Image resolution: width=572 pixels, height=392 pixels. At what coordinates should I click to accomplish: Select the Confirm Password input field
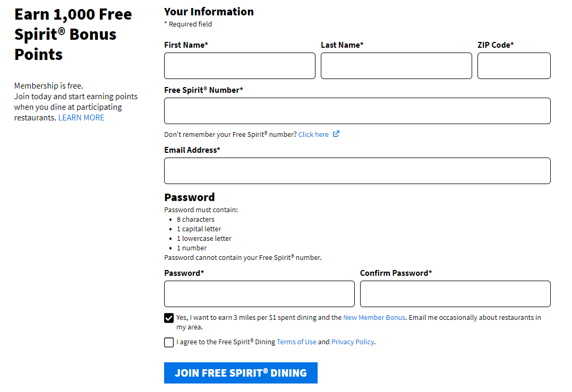pos(455,294)
